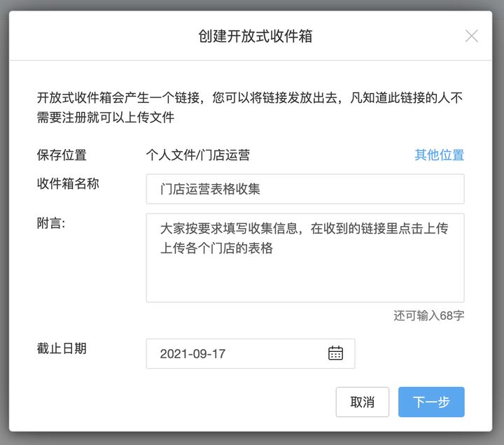This screenshot has width=504, height=445.
Task: Click the 附言: label
Action: pyautogui.click(x=51, y=222)
